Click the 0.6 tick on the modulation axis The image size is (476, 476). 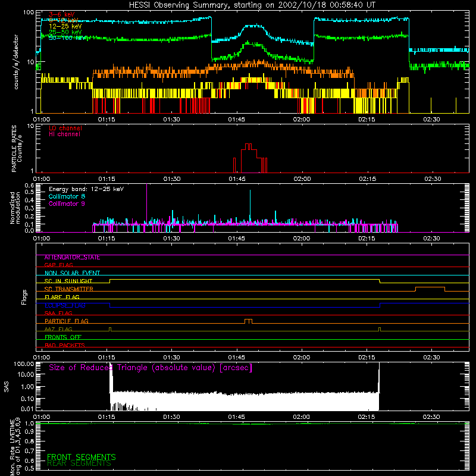[29, 186]
